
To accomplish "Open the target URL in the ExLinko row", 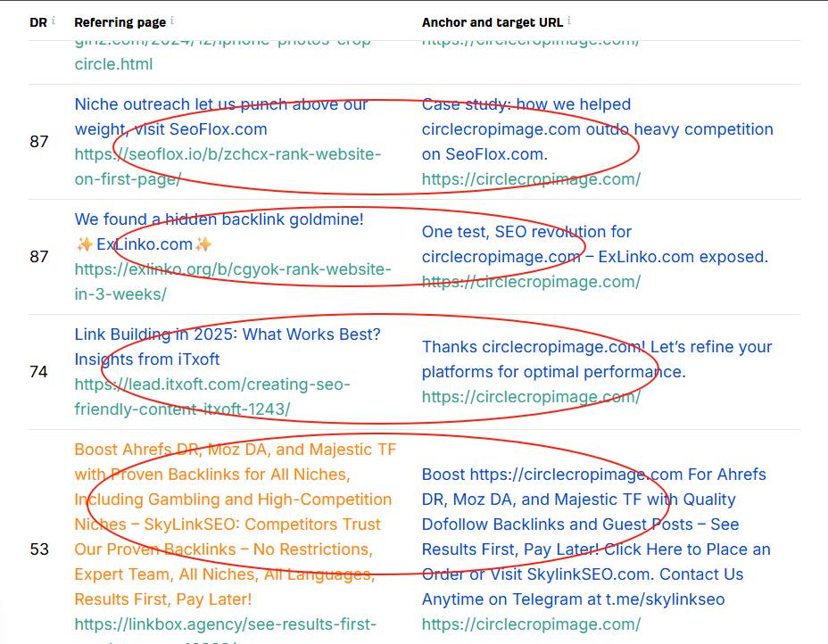I will (x=531, y=281).
